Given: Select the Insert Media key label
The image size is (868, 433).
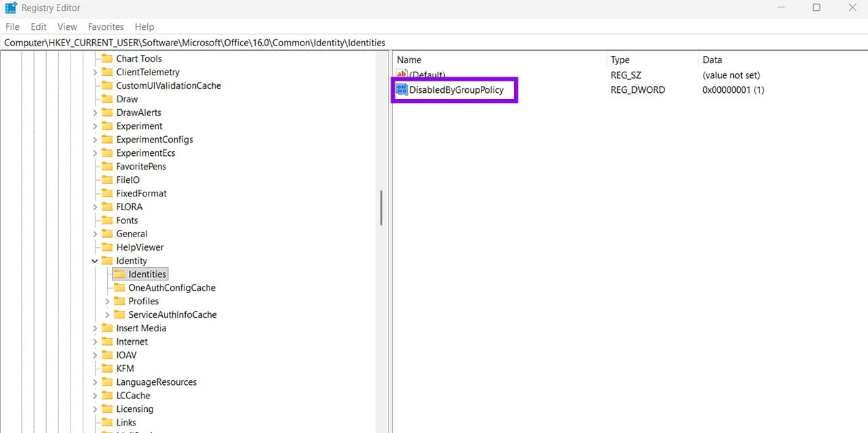Looking at the screenshot, I should click(141, 328).
